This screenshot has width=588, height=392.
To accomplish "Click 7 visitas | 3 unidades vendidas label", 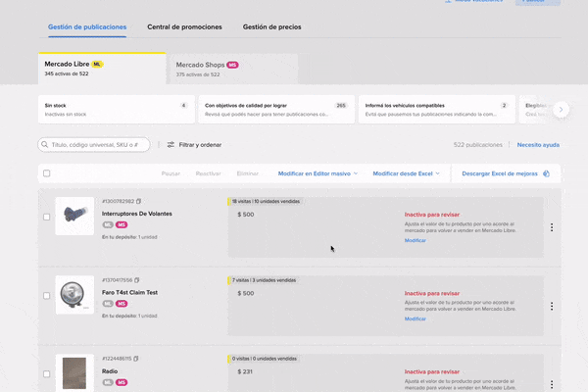I will 264,280.
